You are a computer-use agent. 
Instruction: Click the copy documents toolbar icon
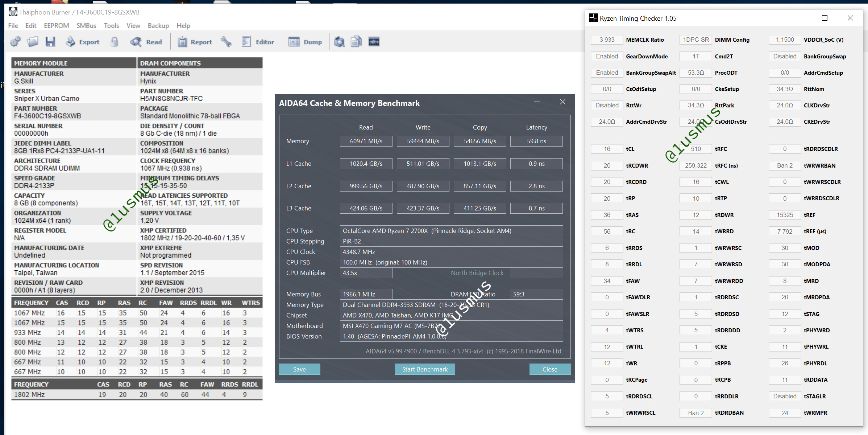(356, 42)
